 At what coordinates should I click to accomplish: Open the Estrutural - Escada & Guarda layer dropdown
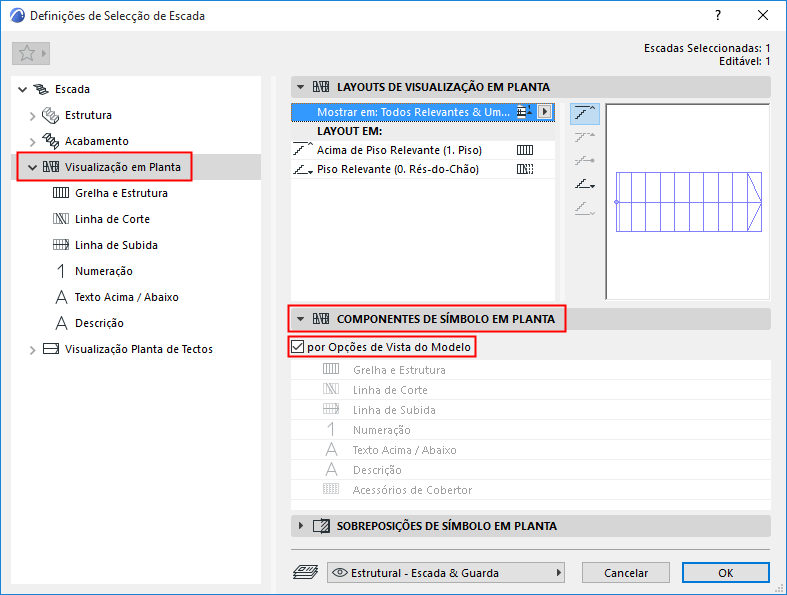point(446,572)
